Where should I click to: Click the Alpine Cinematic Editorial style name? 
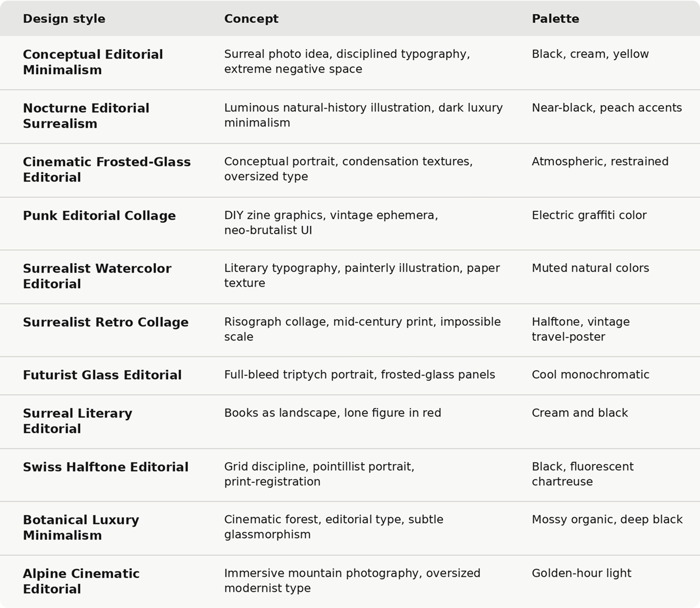coord(81,581)
